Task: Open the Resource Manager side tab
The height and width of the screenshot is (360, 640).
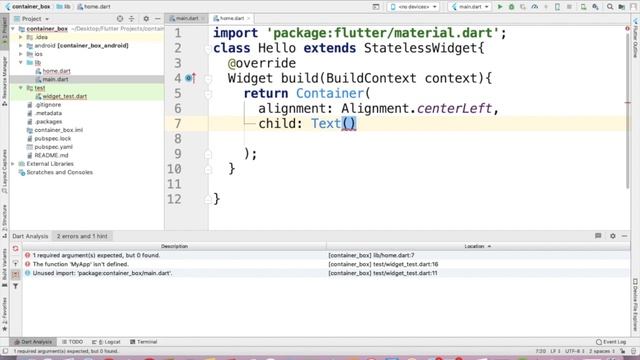Action: (x=4, y=81)
